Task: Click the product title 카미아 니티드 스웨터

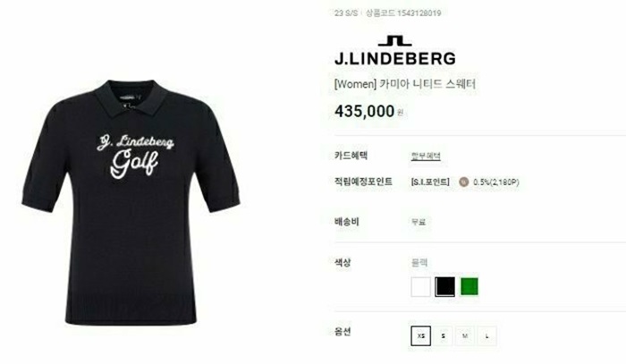Action: (427, 84)
